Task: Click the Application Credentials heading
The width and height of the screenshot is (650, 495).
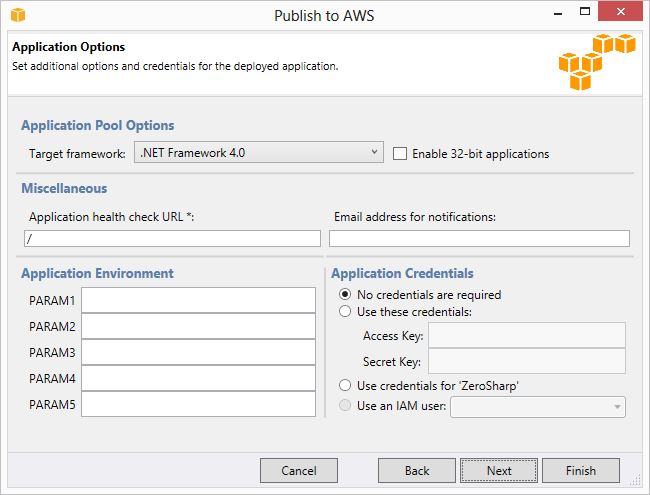Action: [x=402, y=274]
